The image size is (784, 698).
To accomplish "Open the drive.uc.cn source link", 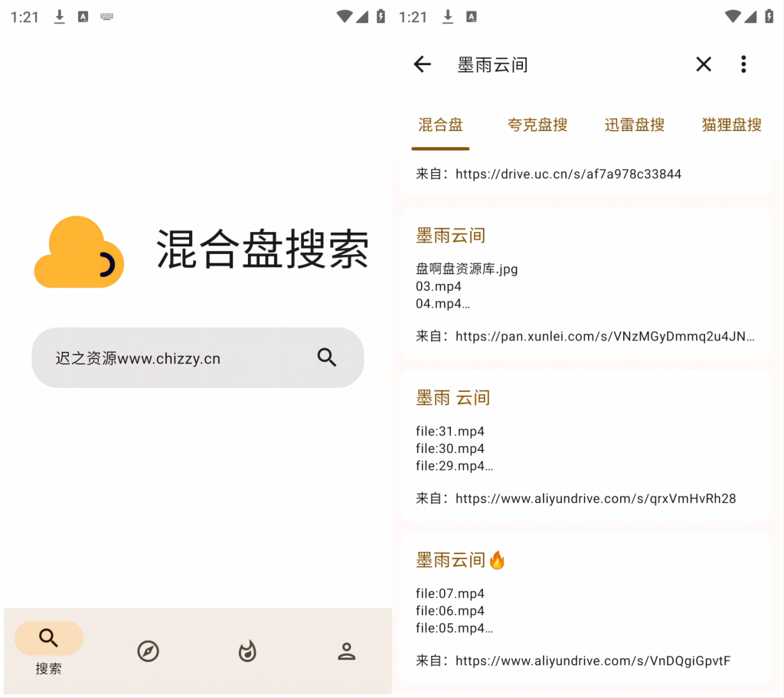I will pos(568,174).
